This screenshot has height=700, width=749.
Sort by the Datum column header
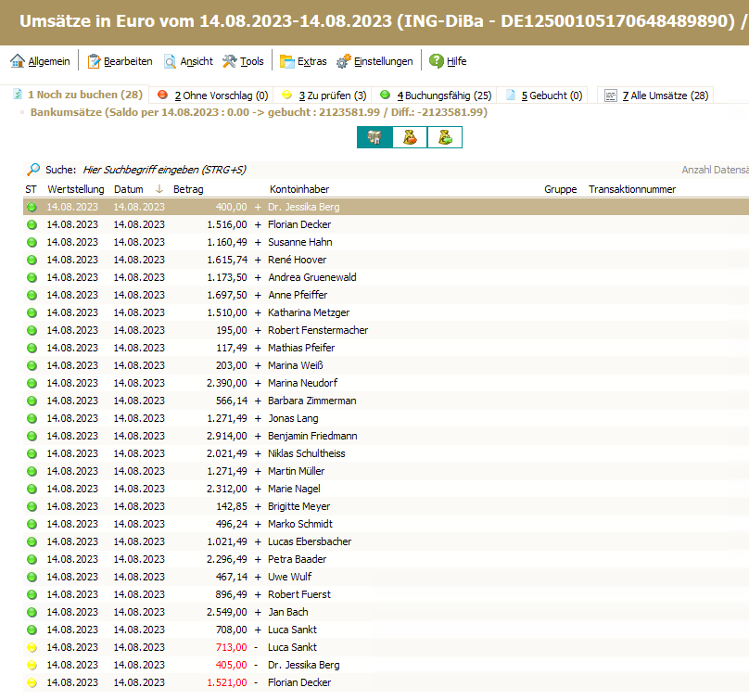coord(129,189)
